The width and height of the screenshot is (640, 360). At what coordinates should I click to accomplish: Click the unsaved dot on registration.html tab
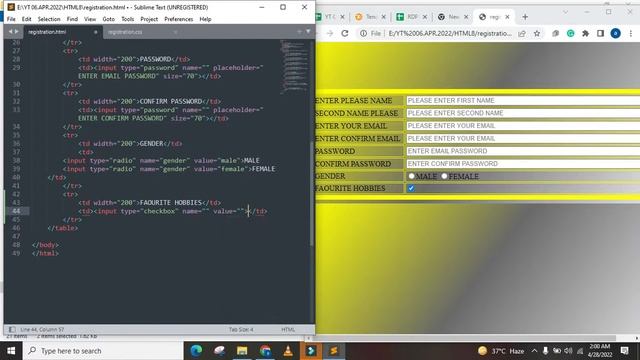tap(96, 32)
